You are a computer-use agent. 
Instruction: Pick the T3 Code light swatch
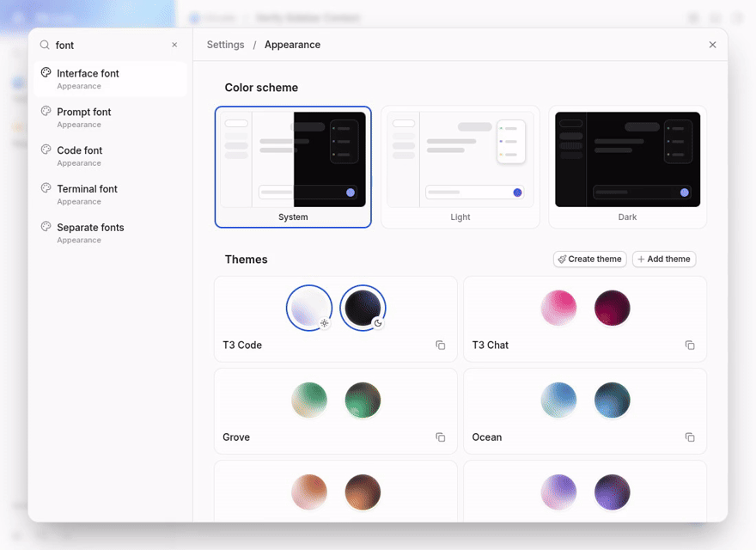(309, 308)
